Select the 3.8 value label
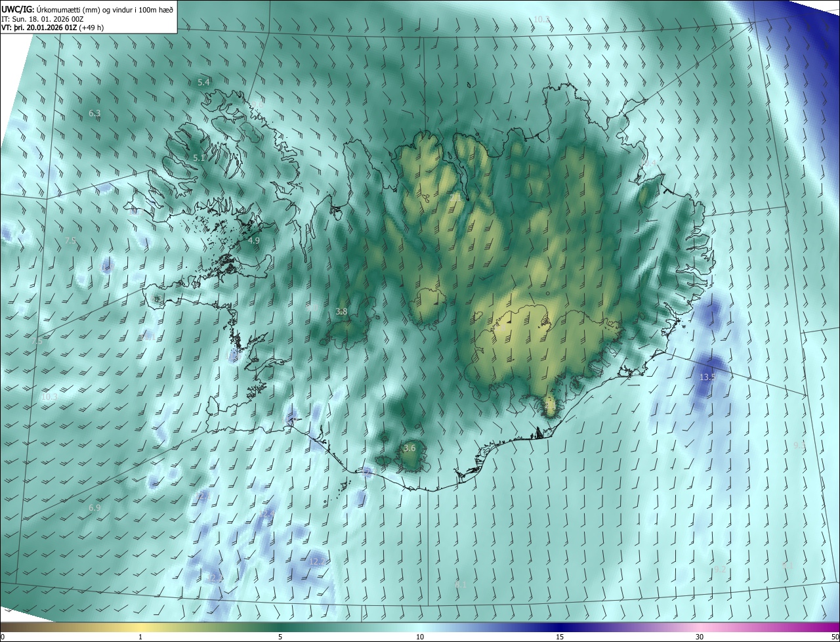Screen dimensions: 840x642 coord(341,311)
